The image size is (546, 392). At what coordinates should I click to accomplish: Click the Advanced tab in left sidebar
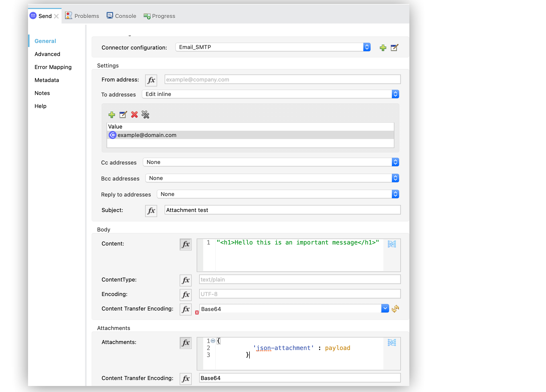[47, 54]
